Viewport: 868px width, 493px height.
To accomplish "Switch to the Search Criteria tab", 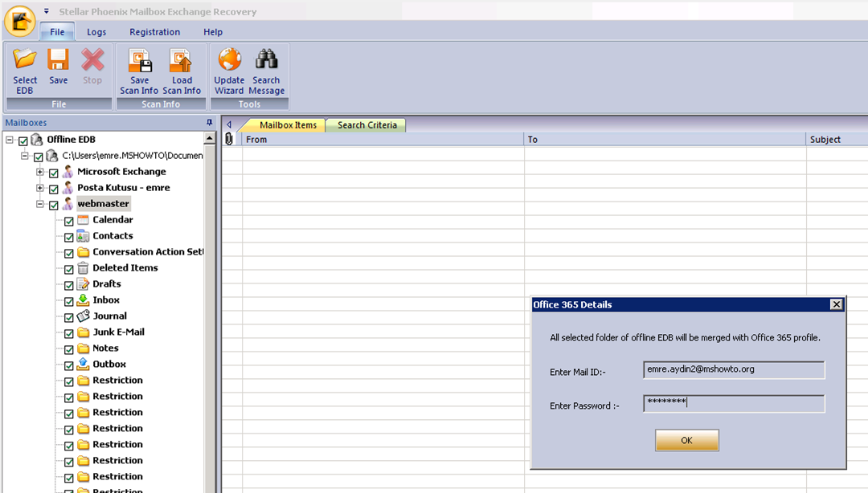I will pyautogui.click(x=367, y=125).
